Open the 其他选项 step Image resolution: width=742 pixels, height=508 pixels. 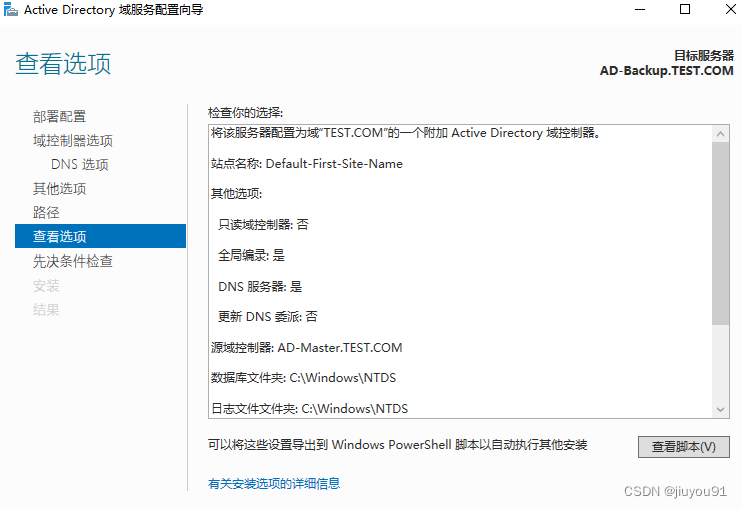click(x=59, y=188)
